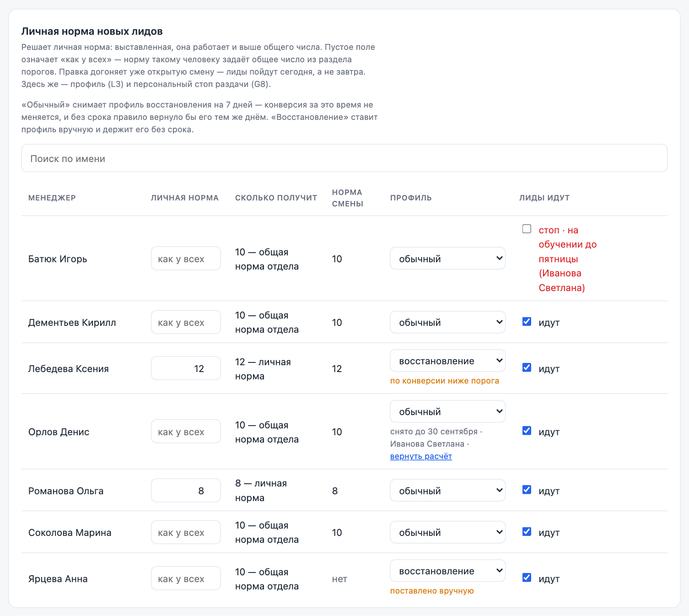The image size is (689, 616).
Task: Click the «Личная норма» column header
Action: [185, 198]
